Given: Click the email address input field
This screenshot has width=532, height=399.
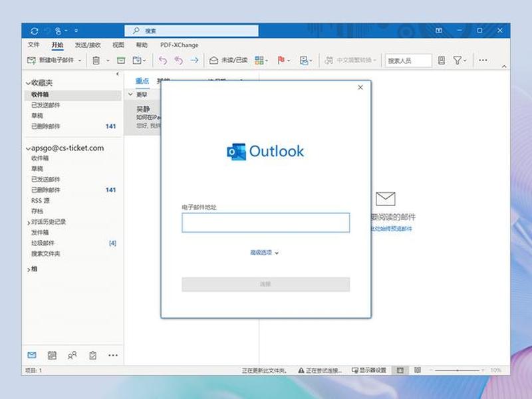Looking at the screenshot, I should coord(265,223).
